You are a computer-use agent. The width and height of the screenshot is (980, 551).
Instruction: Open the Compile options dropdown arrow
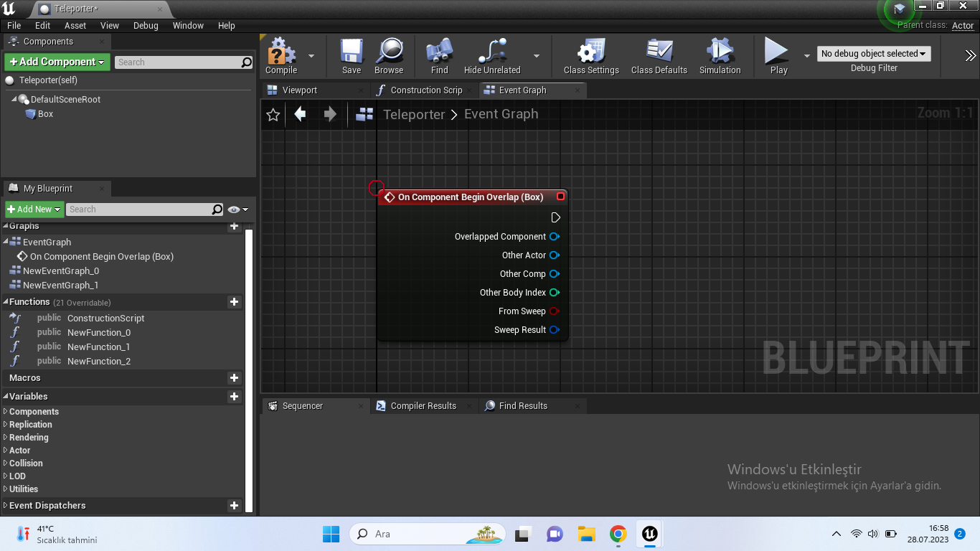pyautogui.click(x=311, y=55)
